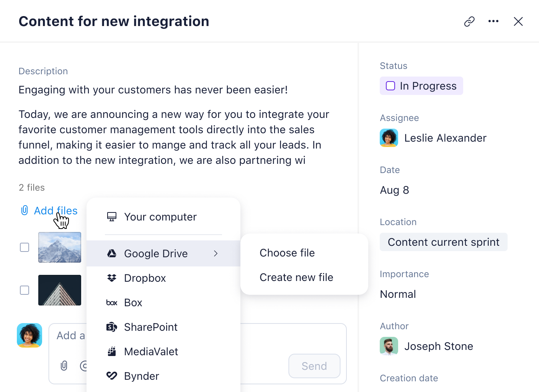
Task: Select Your computer from the file menu
Action: [x=160, y=217]
